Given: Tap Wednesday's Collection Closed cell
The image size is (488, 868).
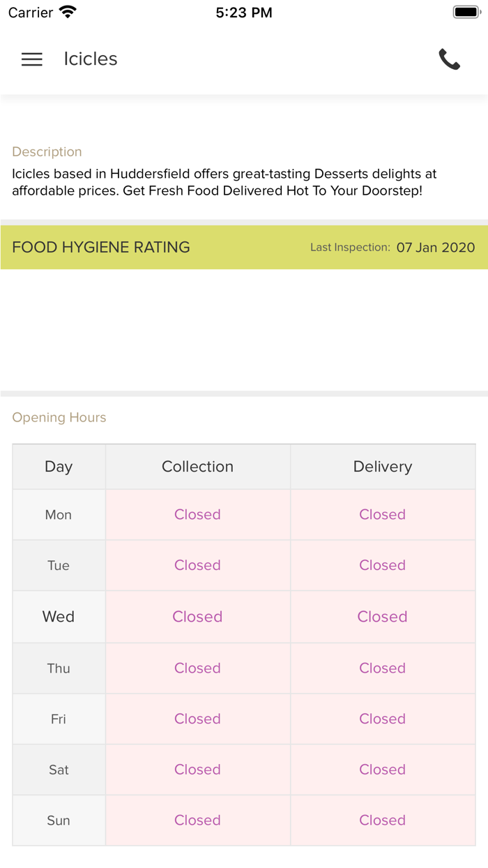Looking at the screenshot, I should tap(197, 617).
